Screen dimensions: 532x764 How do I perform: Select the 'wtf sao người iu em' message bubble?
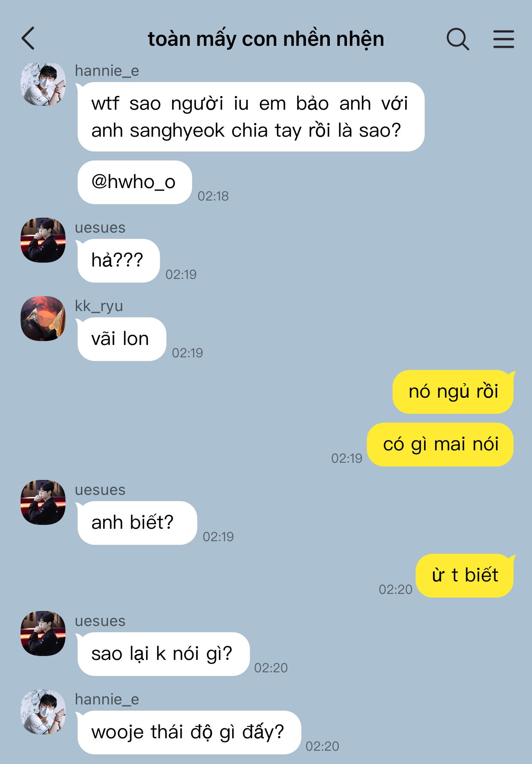pyautogui.click(x=251, y=117)
